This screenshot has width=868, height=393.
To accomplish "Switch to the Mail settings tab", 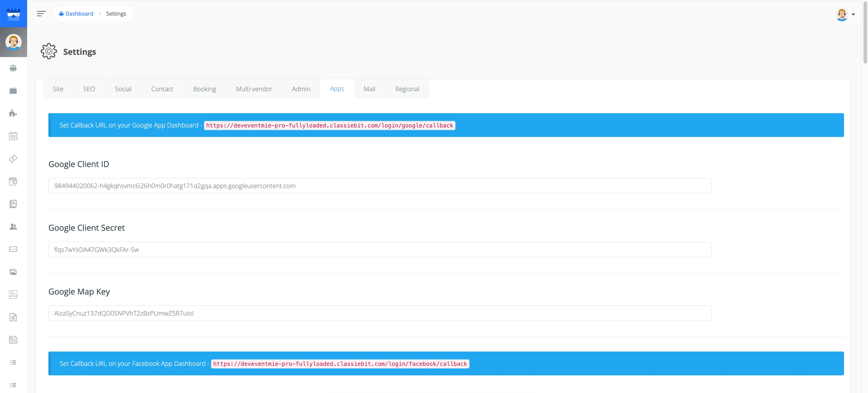I will coord(369,89).
